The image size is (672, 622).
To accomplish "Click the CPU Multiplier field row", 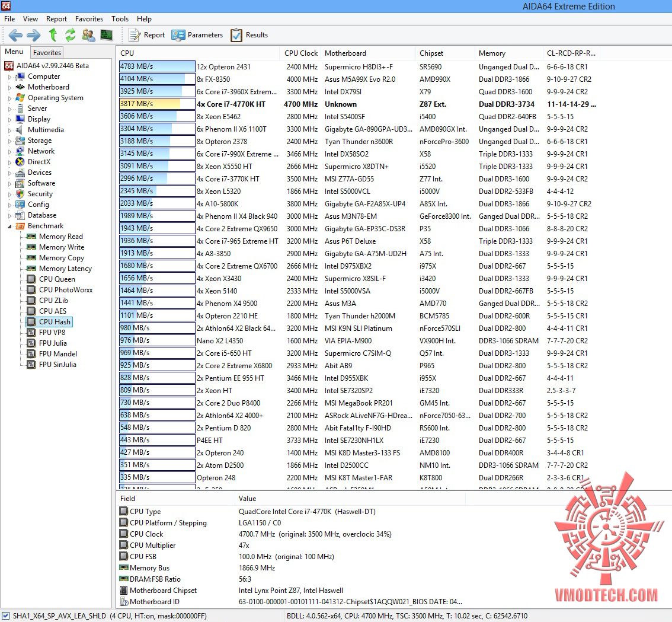I will point(292,546).
